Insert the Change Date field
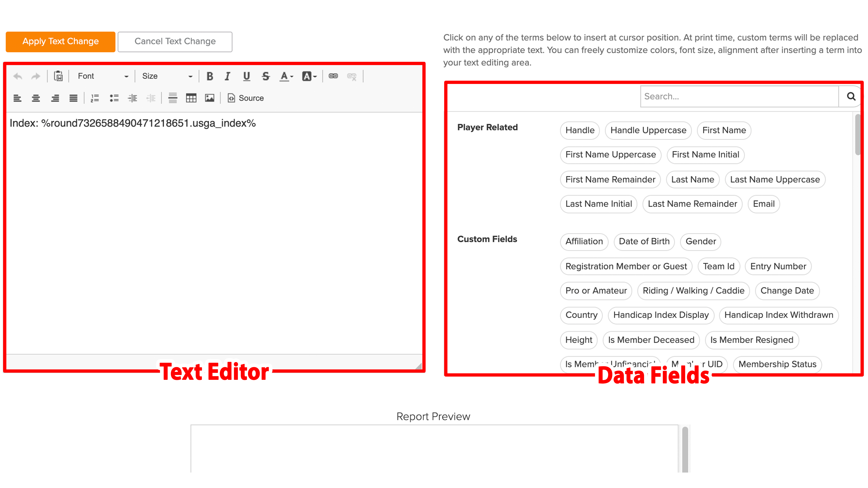The height and width of the screenshot is (488, 868). pos(787,291)
